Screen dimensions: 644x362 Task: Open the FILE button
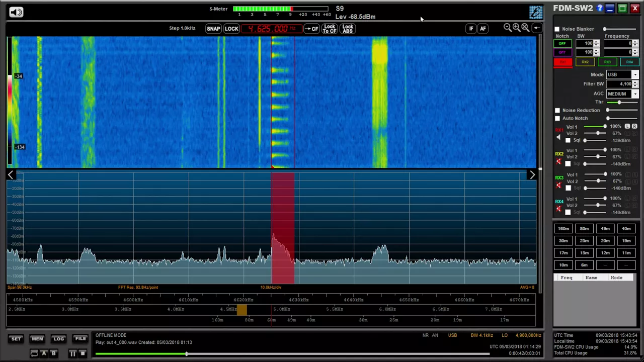click(x=80, y=339)
